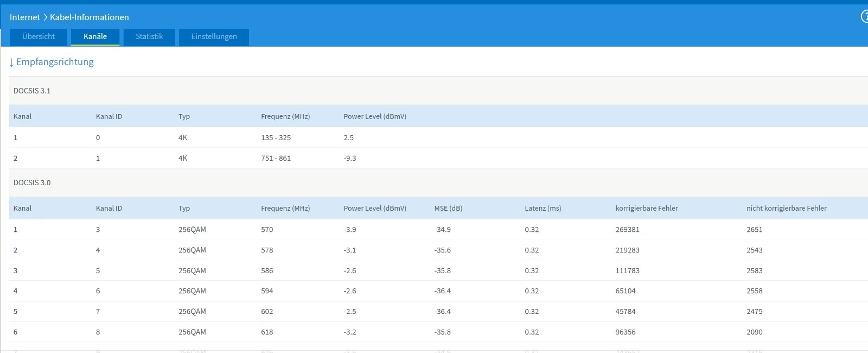Screen dimensions: 868x353
Task: Click frequency value 586
Action: coord(267,271)
